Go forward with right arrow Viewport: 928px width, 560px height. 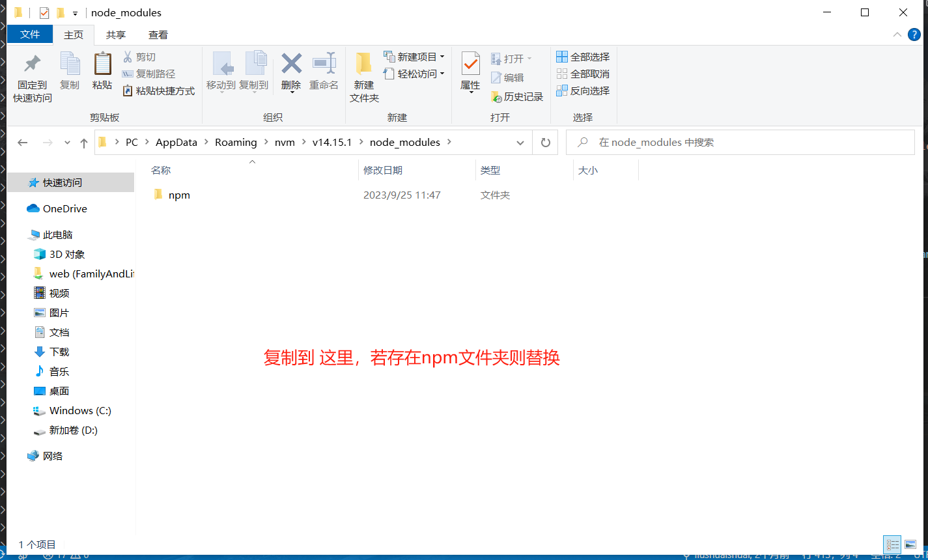coord(47,143)
